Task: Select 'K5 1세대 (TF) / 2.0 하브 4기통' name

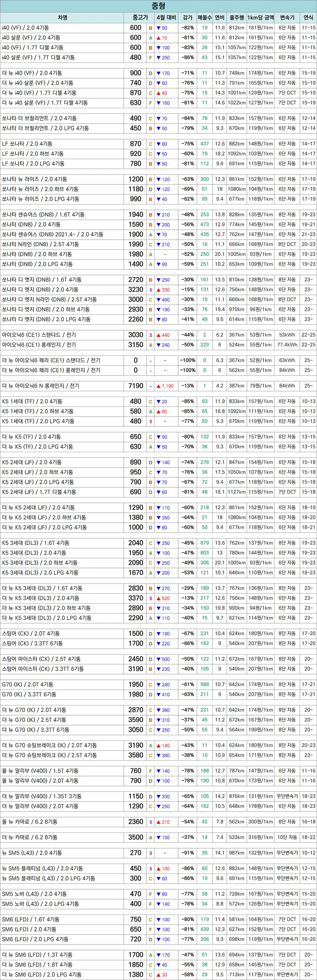Action: (38, 412)
